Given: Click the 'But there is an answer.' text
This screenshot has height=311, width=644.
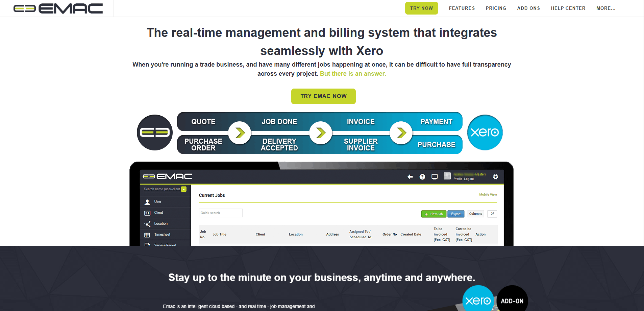Looking at the screenshot, I should click(x=353, y=74).
